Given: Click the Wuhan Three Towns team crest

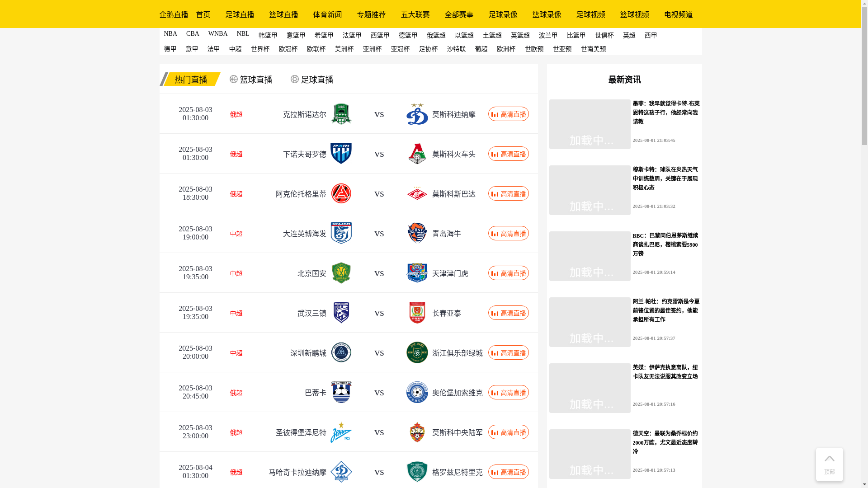Looking at the screenshot, I should [x=341, y=313].
